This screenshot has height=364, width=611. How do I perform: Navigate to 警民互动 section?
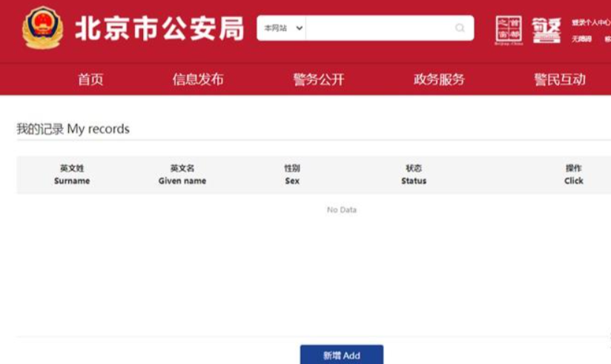tap(559, 79)
